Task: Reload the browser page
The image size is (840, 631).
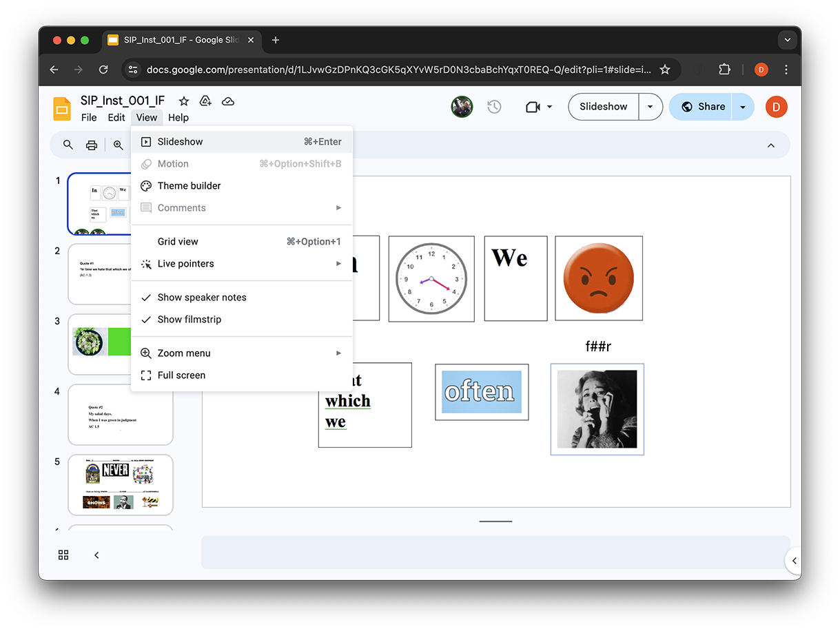Action: pyautogui.click(x=103, y=70)
